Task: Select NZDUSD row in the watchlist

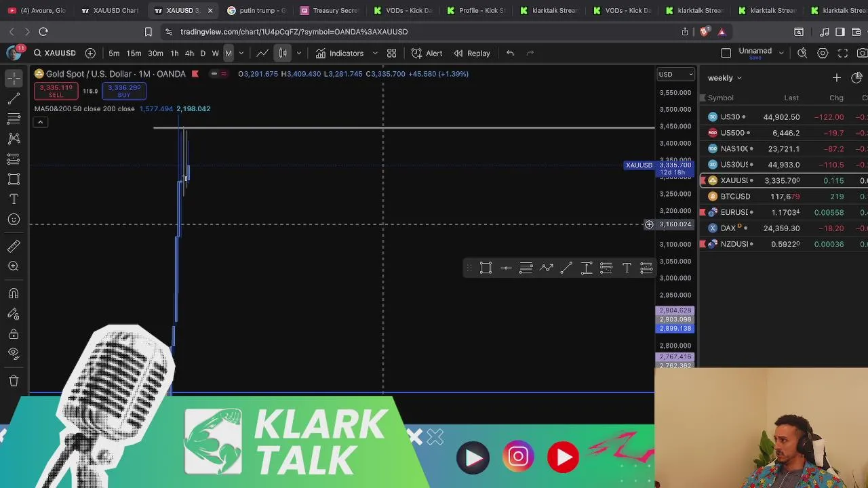Action: click(x=785, y=244)
